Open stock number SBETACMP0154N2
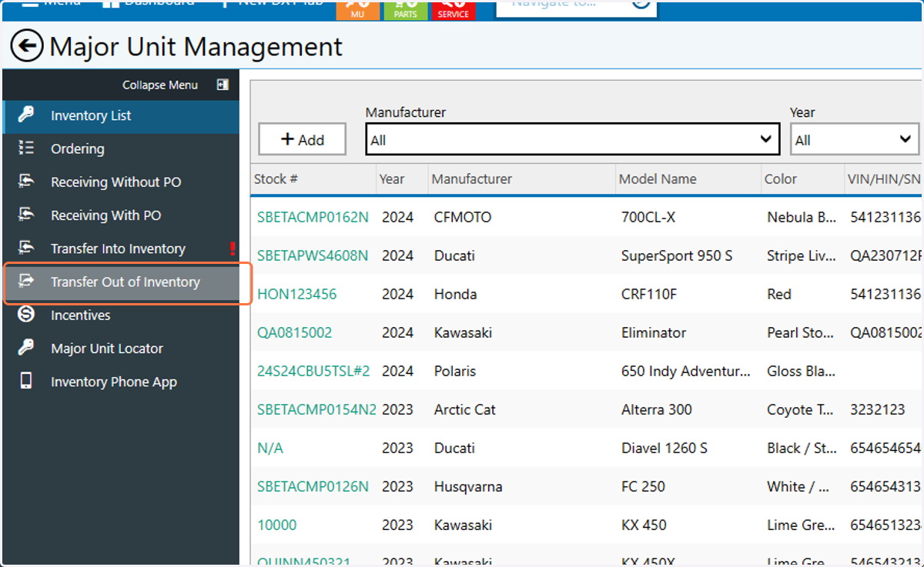The image size is (924, 567). (x=316, y=409)
